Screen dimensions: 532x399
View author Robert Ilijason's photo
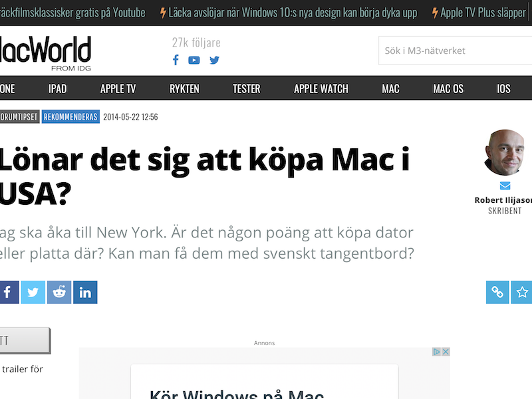[x=505, y=152]
